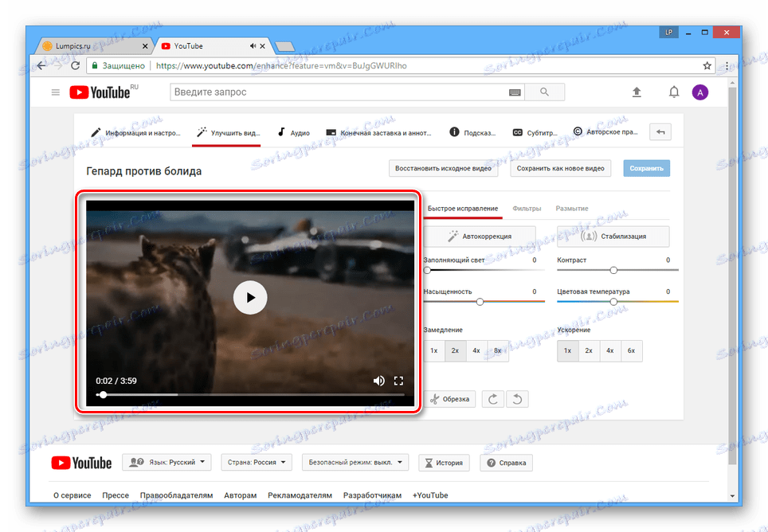Open the Справка help button
The width and height of the screenshot is (768, 532).
(x=507, y=463)
